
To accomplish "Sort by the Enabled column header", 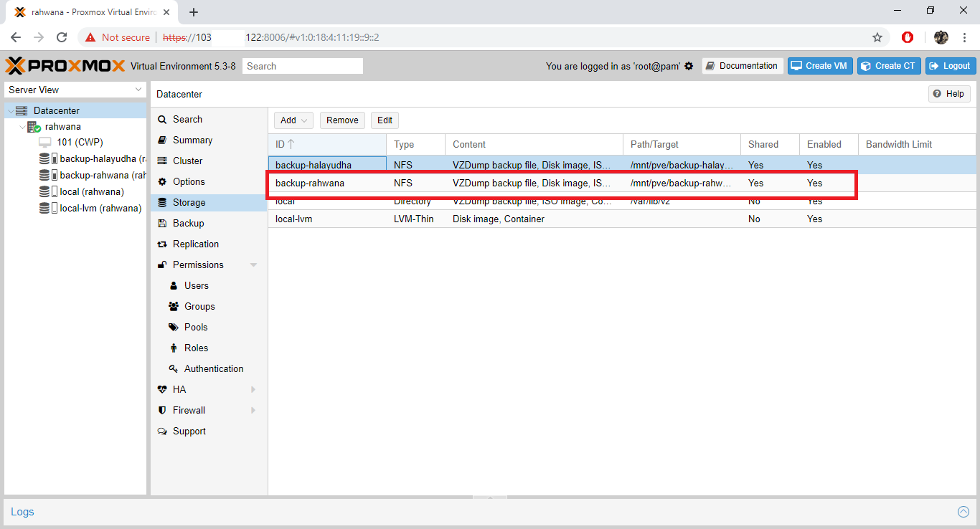I will coord(829,144).
